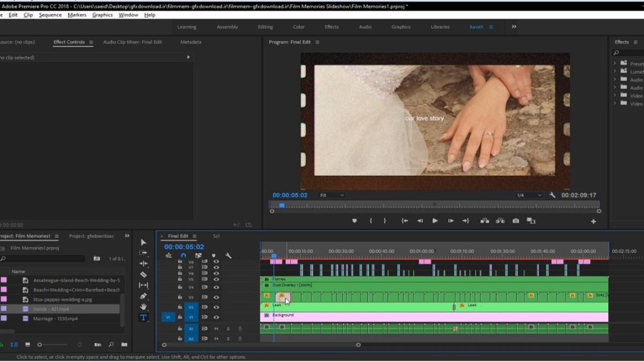Hide track V4 with its eye icon
Screen dimensions: 644x362
click(x=216, y=287)
